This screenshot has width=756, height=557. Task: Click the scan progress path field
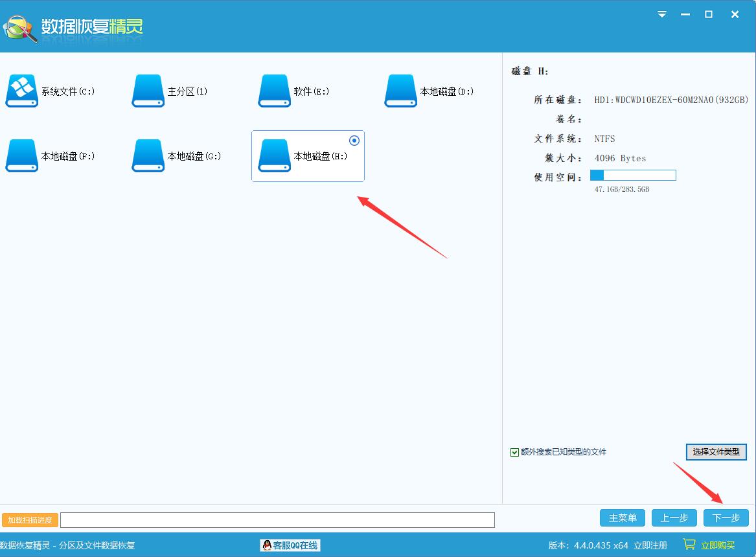277,520
